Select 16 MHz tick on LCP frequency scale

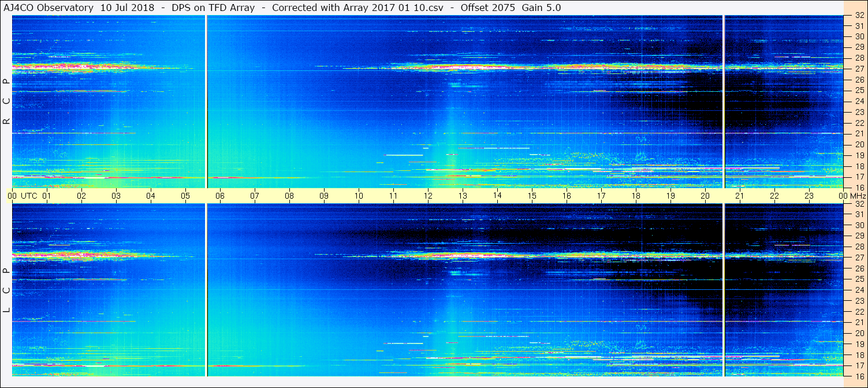click(859, 376)
